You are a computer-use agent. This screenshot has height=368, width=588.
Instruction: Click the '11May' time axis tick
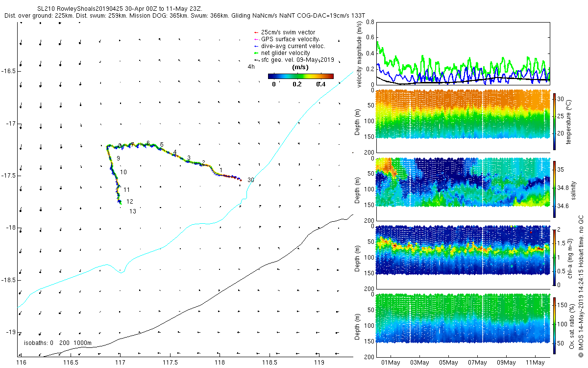click(x=535, y=363)
